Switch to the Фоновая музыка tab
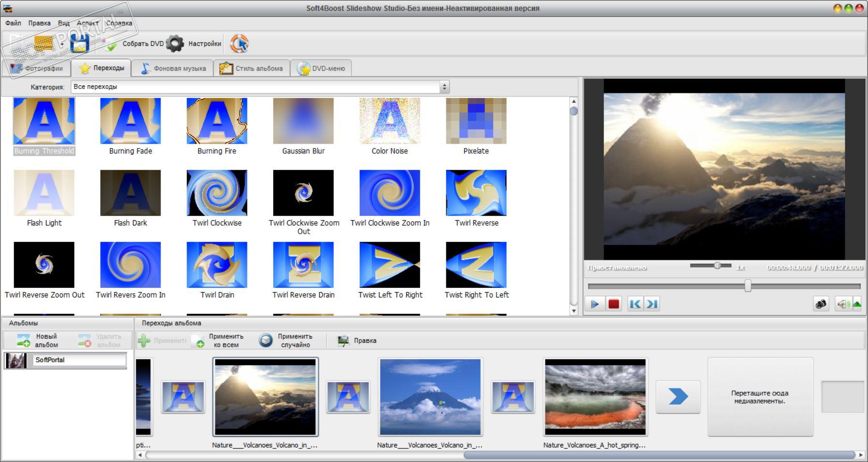The height and width of the screenshot is (462, 868). click(x=173, y=68)
